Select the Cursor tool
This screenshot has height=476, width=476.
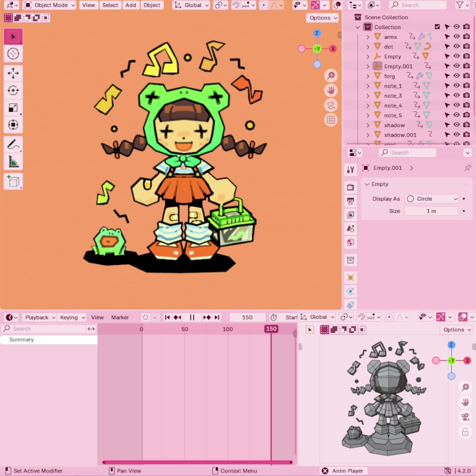[x=13, y=54]
